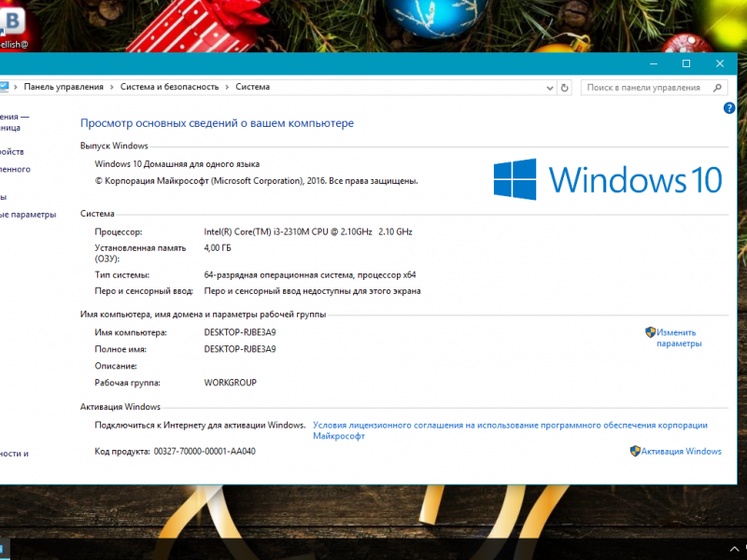Select DESKTOP-RJBE3A9 in the Имя компьютера row

[240, 332]
